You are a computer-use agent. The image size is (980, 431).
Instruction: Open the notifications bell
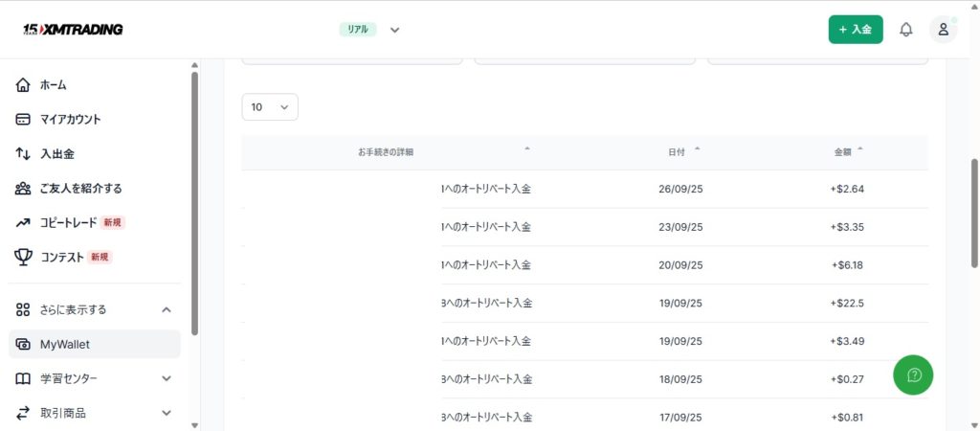[x=905, y=30]
